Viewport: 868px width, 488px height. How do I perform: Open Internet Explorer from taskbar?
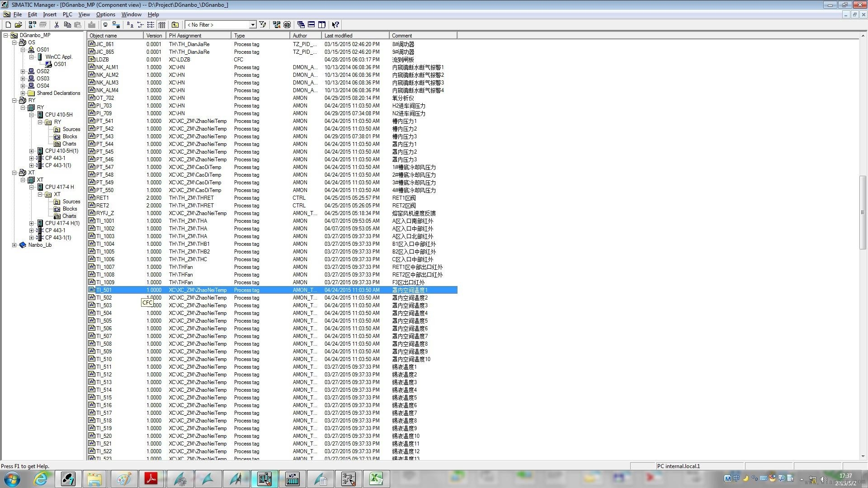pos(41,479)
